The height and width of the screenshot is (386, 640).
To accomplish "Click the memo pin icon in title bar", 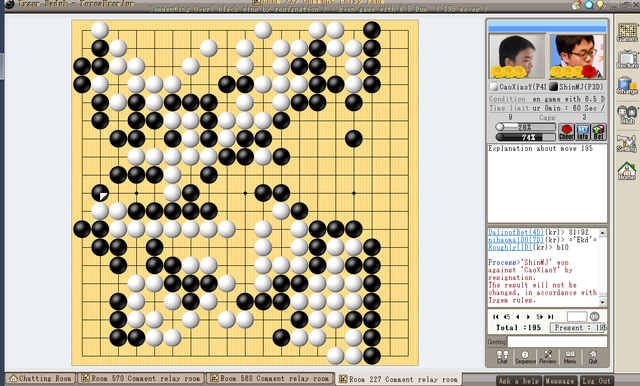I will [577, 5].
